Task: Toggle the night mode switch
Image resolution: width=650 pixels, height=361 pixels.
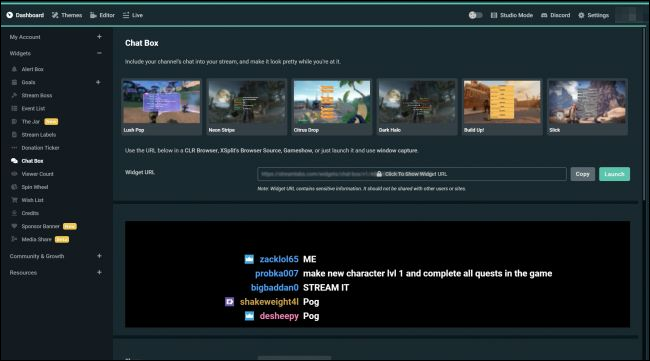Action: (475, 15)
